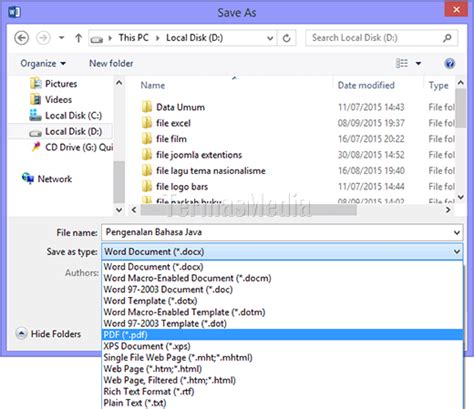The image size is (474, 409).
Task: Click the file excel folder icon
Action: pyautogui.click(x=147, y=123)
